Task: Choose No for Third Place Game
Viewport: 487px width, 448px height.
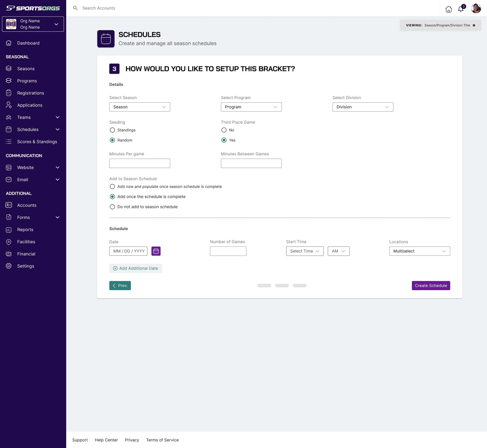Action: [x=224, y=130]
